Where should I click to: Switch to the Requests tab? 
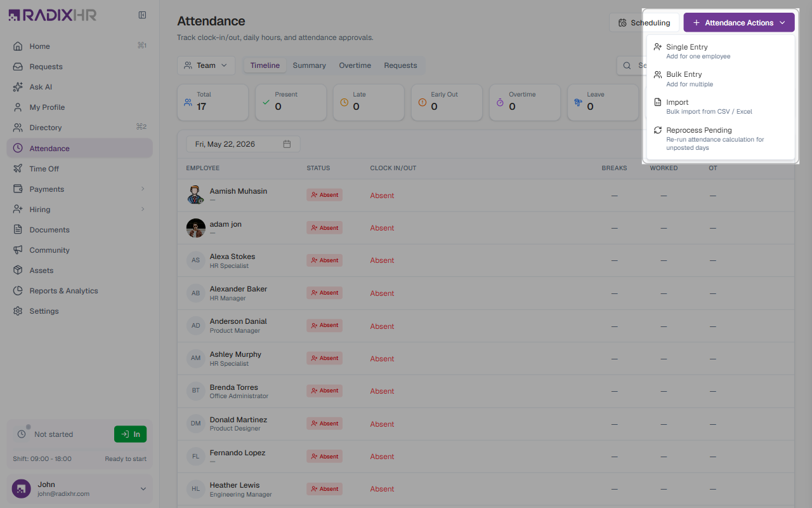click(400, 65)
